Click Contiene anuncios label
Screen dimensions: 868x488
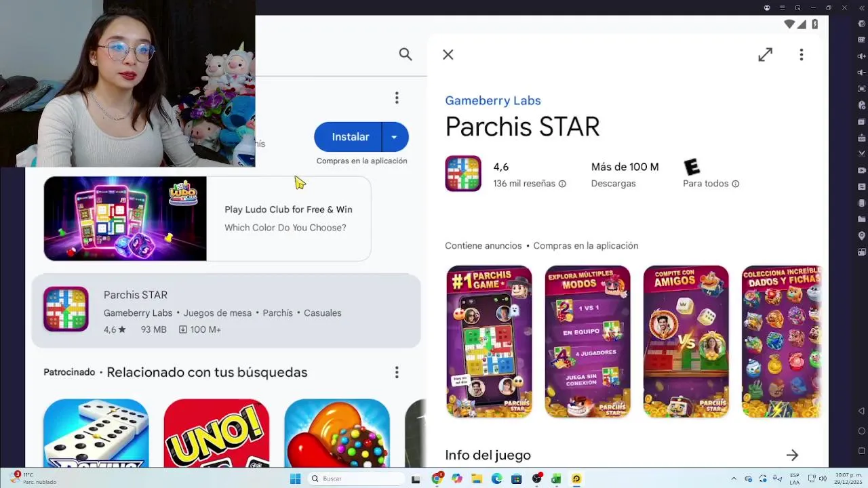click(x=483, y=246)
